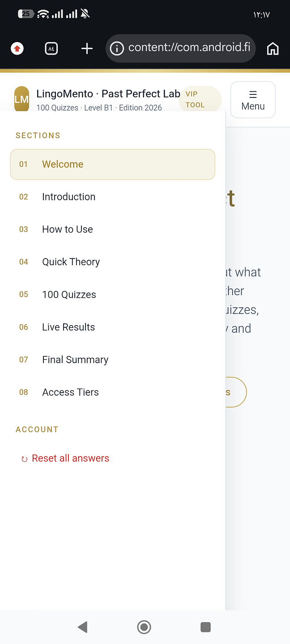Viewport: 290px width, 644px height.
Task: Open the How to Use section
Action: pos(113,229)
